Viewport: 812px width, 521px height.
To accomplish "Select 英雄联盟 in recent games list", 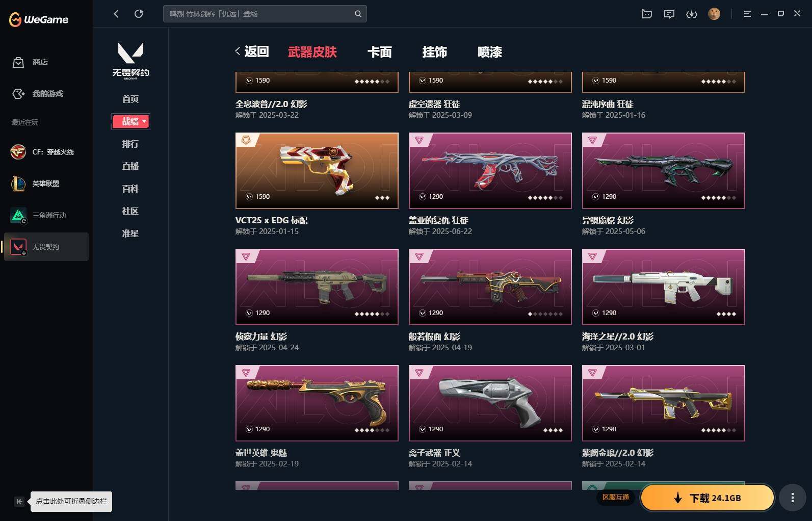I will [46, 184].
